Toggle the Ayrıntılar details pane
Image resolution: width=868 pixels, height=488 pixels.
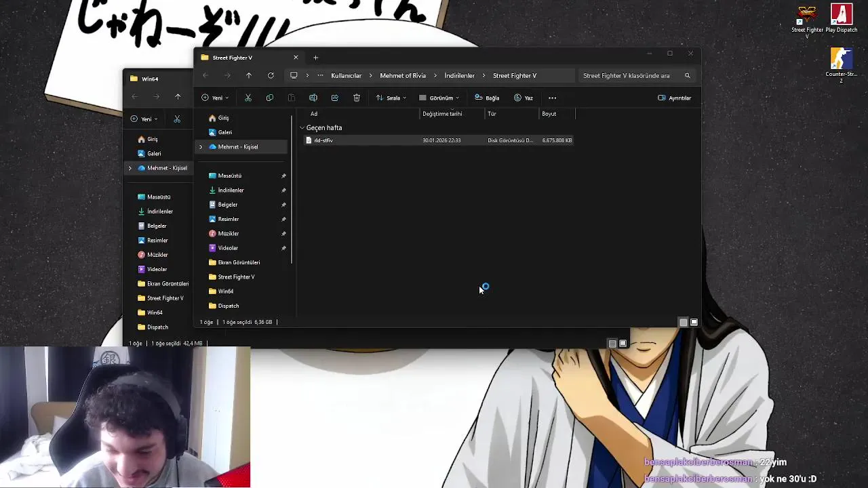pos(675,98)
